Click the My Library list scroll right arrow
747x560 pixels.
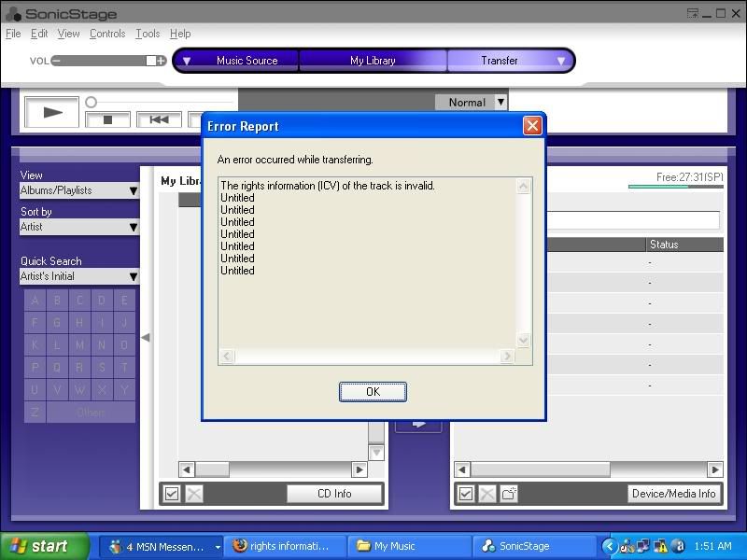tap(359, 469)
